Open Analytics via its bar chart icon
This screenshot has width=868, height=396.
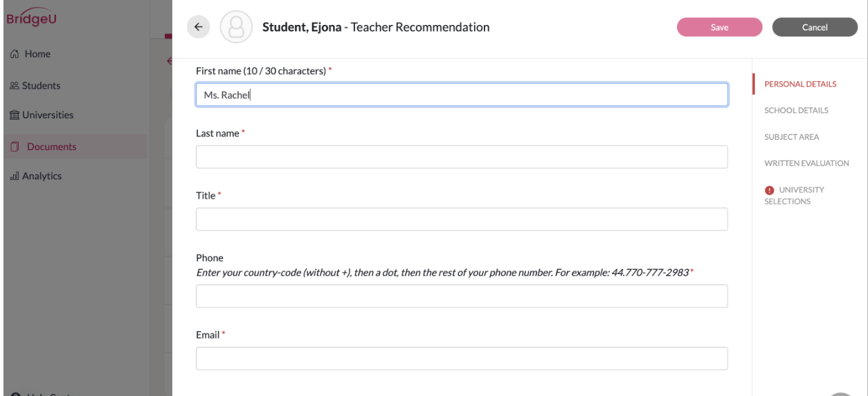coord(15,177)
